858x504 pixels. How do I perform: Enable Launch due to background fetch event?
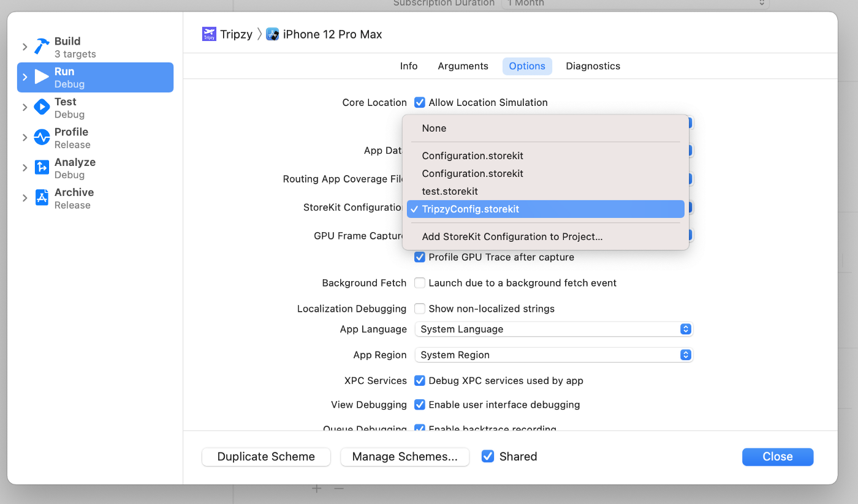(420, 283)
